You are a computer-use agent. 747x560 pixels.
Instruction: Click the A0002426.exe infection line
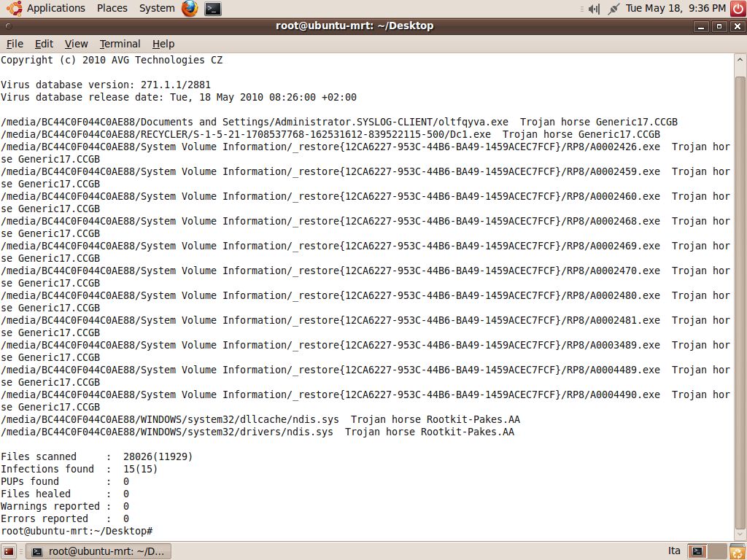coord(365,153)
